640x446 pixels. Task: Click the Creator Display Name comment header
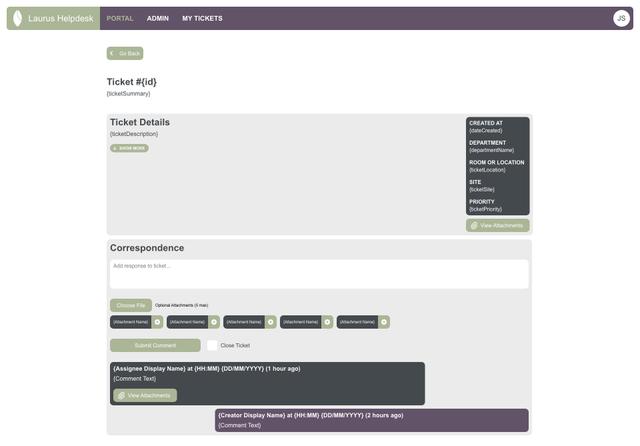tap(311, 415)
